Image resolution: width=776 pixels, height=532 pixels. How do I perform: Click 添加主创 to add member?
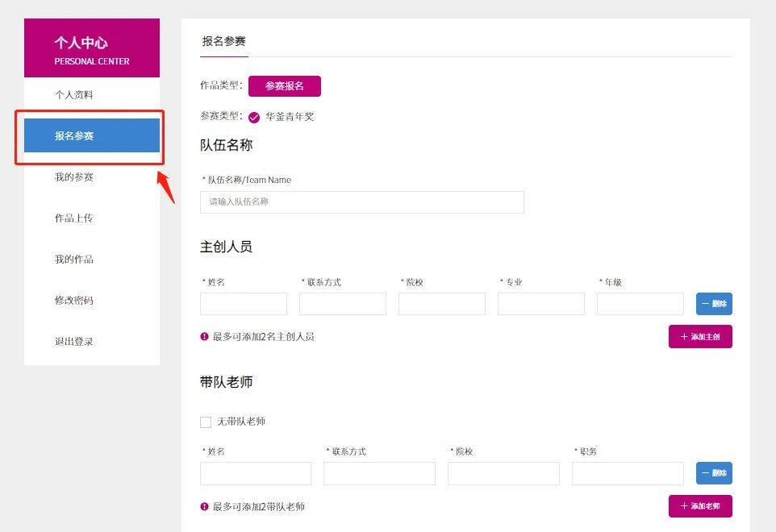[x=700, y=337]
